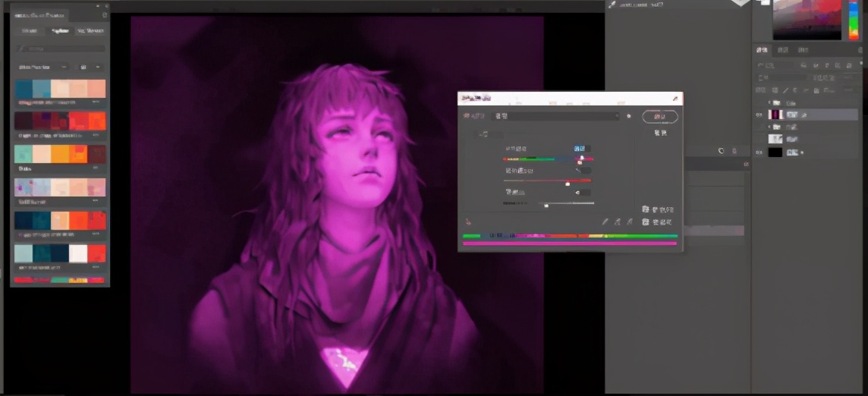Select the mint, cream, orange and maroon theme
This screenshot has width=868, height=396.
[60, 154]
